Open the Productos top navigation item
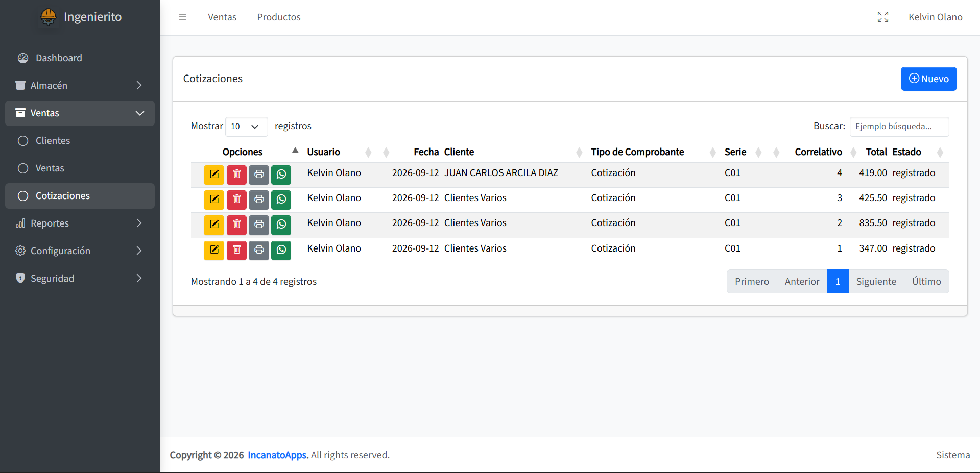This screenshot has width=980, height=473. 279,17
